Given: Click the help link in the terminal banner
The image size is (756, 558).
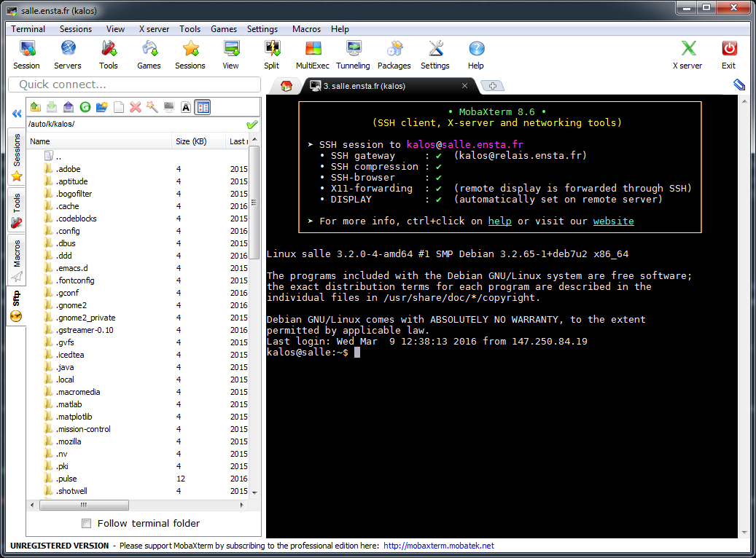Looking at the screenshot, I should (499, 221).
